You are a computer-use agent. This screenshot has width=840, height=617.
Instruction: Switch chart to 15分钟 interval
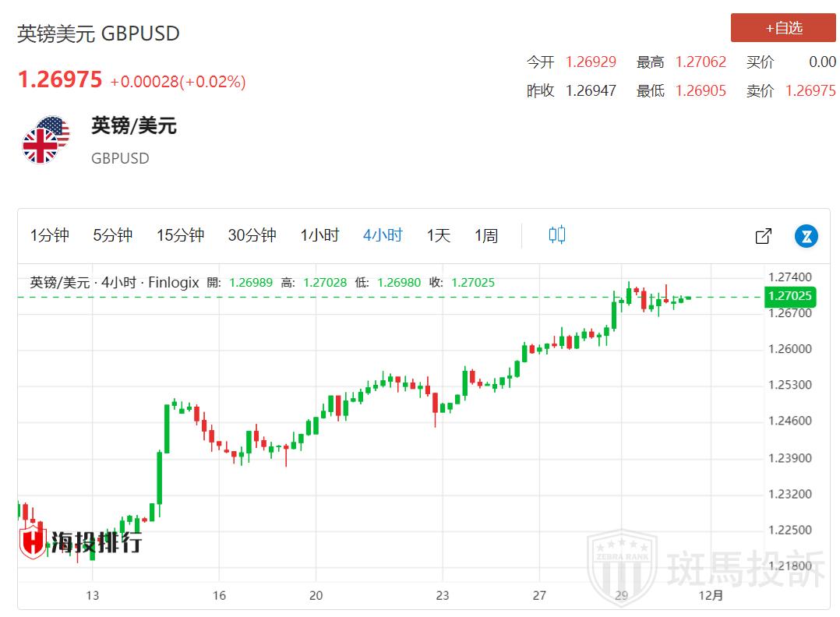click(180, 235)
